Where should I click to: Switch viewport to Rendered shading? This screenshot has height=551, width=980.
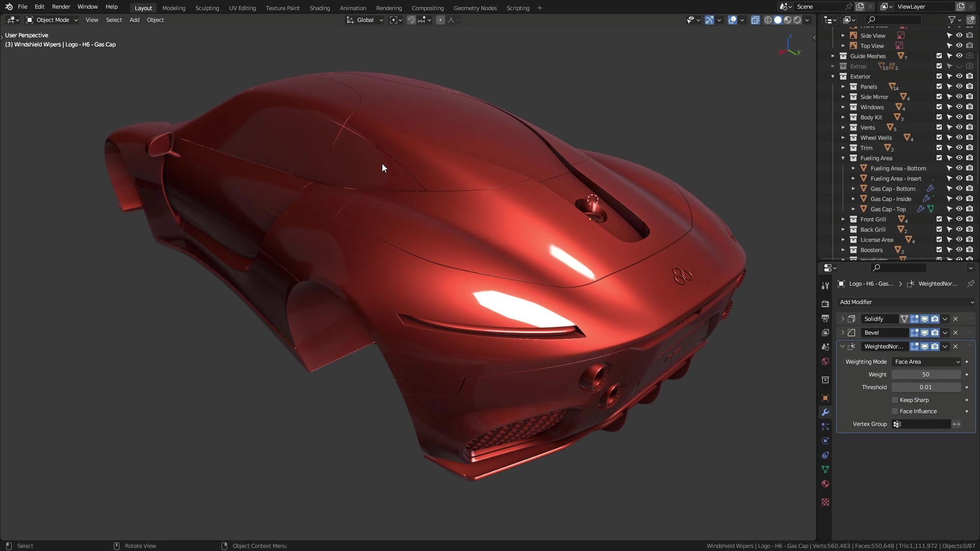[x=797, y=20]
